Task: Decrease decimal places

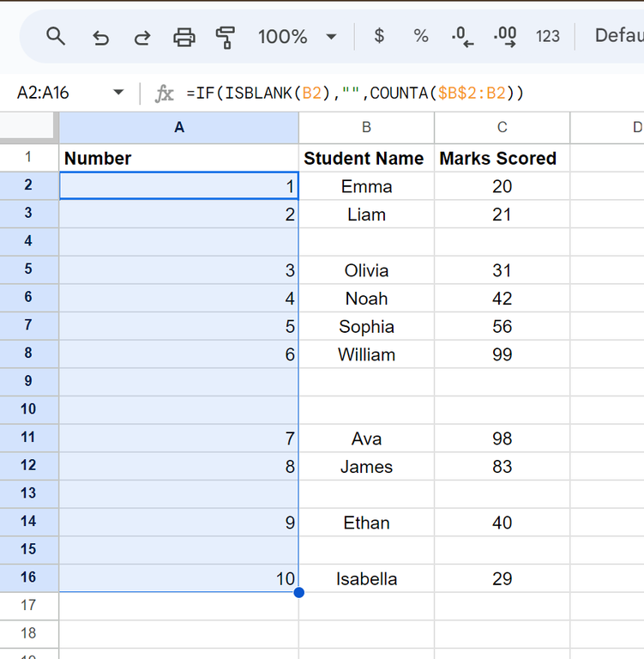Action: click(463, 36)
